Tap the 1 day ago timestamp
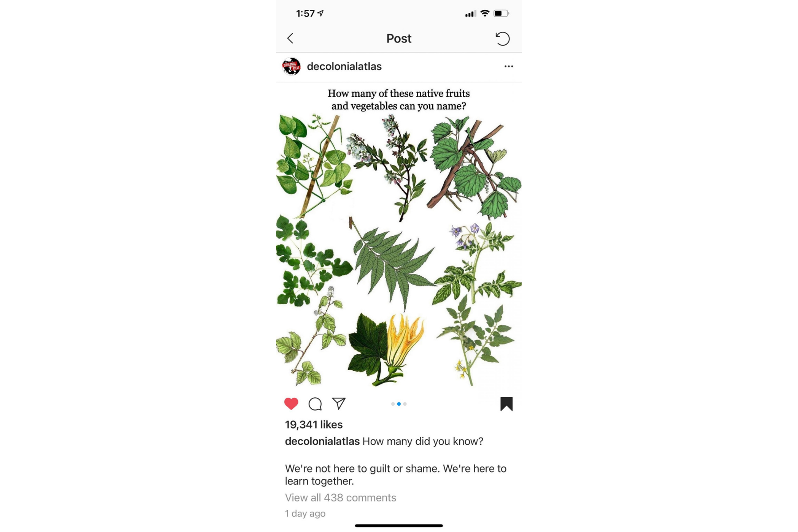Screen dimensions: 798x532 pyautogui.click(x=305, y=513)
